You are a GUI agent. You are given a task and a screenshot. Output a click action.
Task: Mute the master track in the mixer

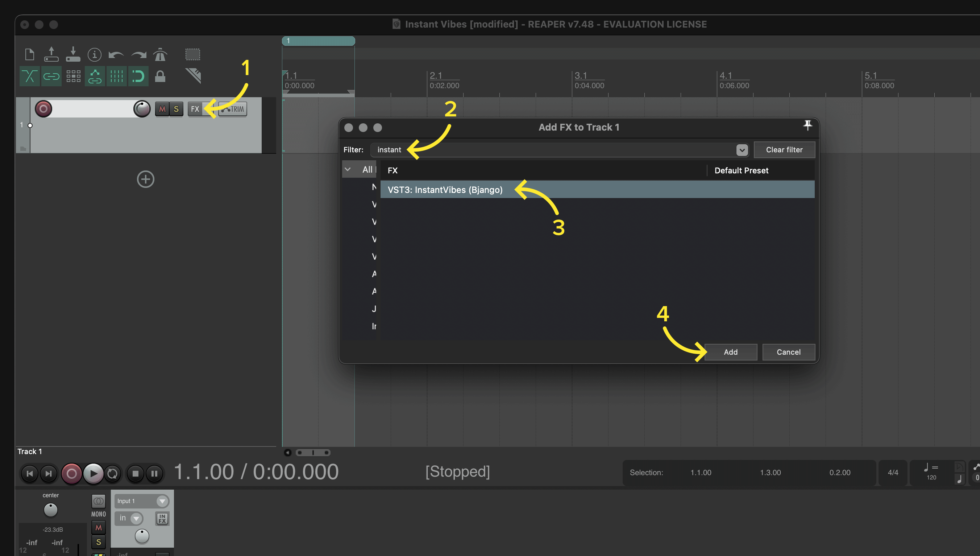(x=99, y=528)
